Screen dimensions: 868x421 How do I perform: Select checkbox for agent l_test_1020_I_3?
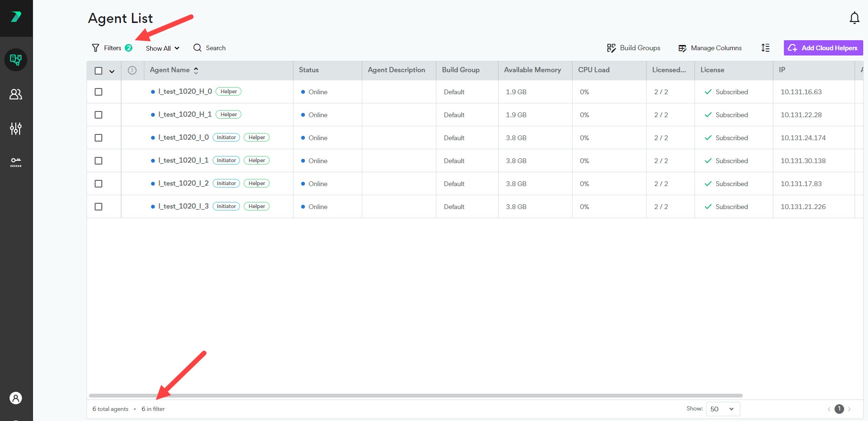(98, 207)
